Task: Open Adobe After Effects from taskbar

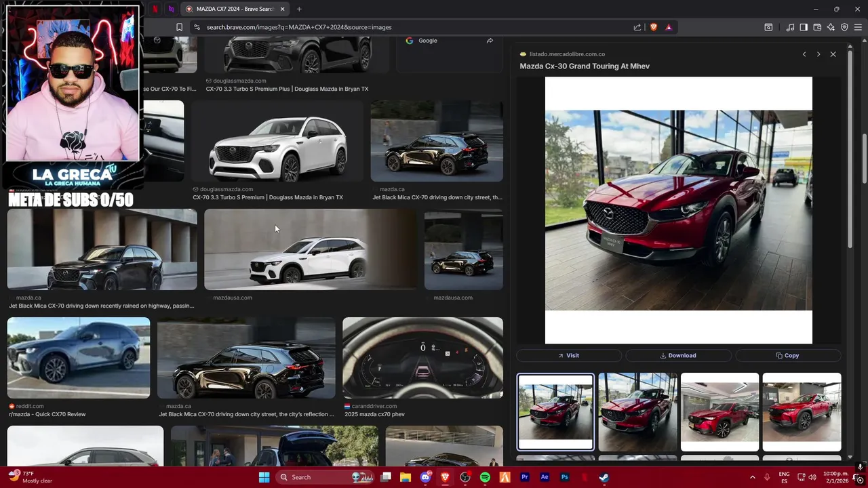Action: [544, 477]
